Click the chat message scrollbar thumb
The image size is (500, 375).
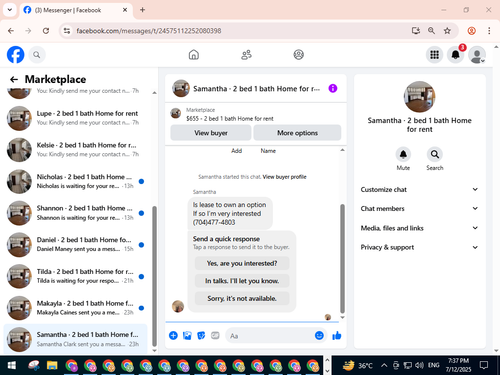click(342, 258)
